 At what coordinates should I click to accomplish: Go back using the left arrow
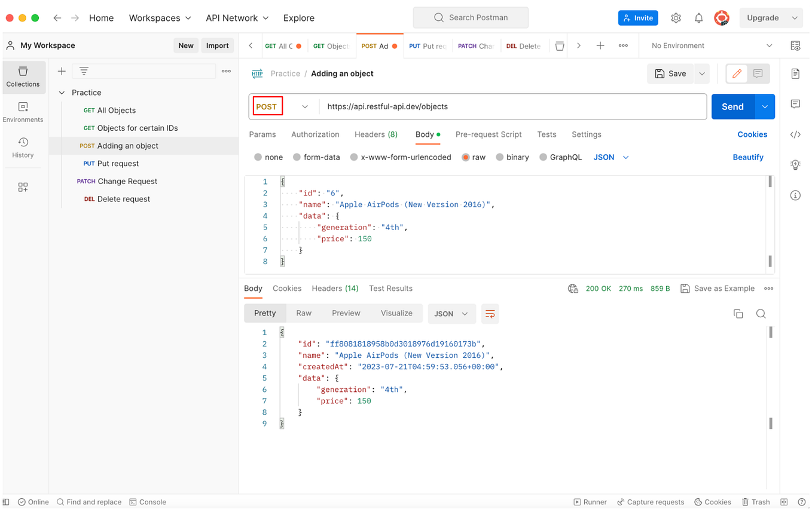pyautogui.click(x=57, y=18)
